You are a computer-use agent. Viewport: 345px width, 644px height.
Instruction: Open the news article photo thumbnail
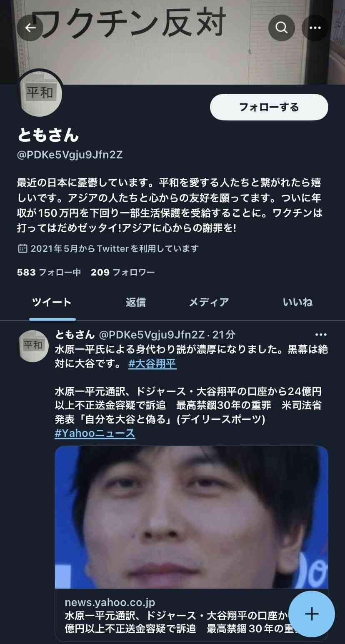point(191,517)
